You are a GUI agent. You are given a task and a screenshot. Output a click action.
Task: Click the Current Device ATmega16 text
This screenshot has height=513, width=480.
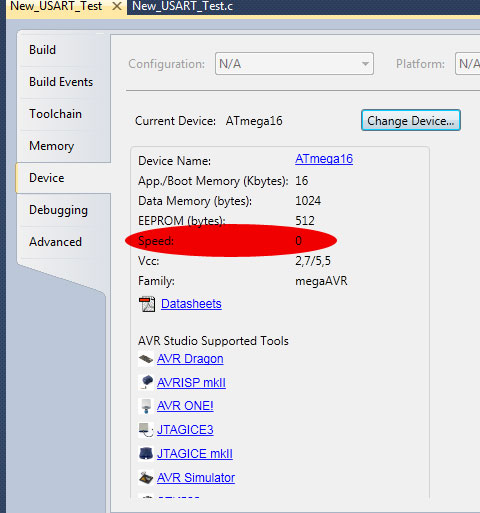254,121
